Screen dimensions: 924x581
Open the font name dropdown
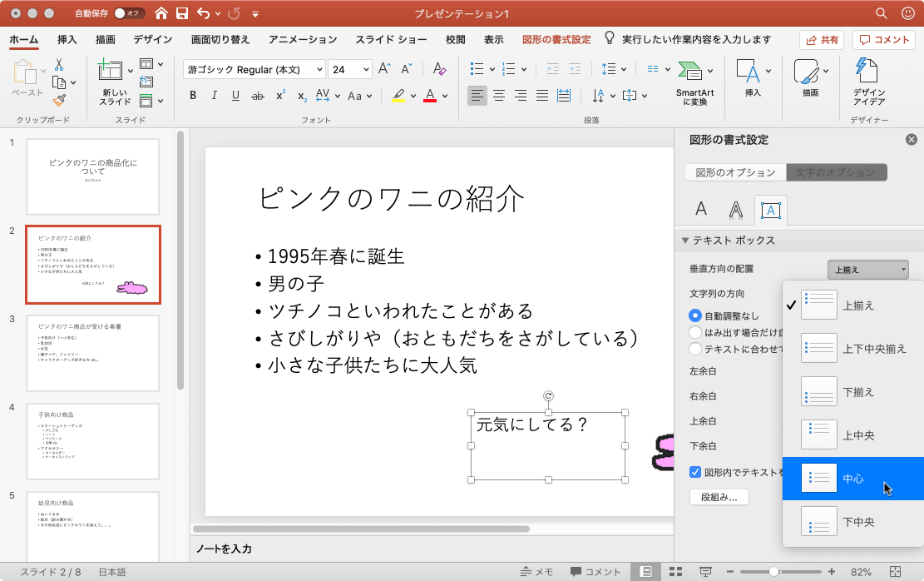[x=254, y=70]
